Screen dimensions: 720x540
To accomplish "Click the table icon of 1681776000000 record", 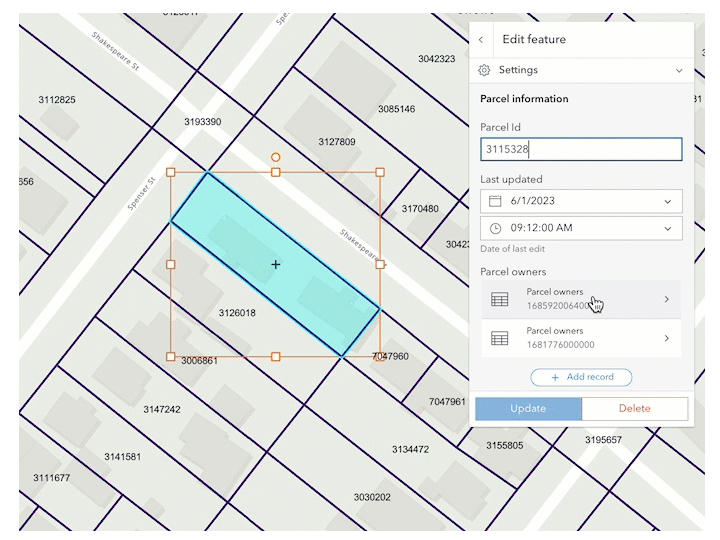I will pyautogui.click(x=500, y=338).
